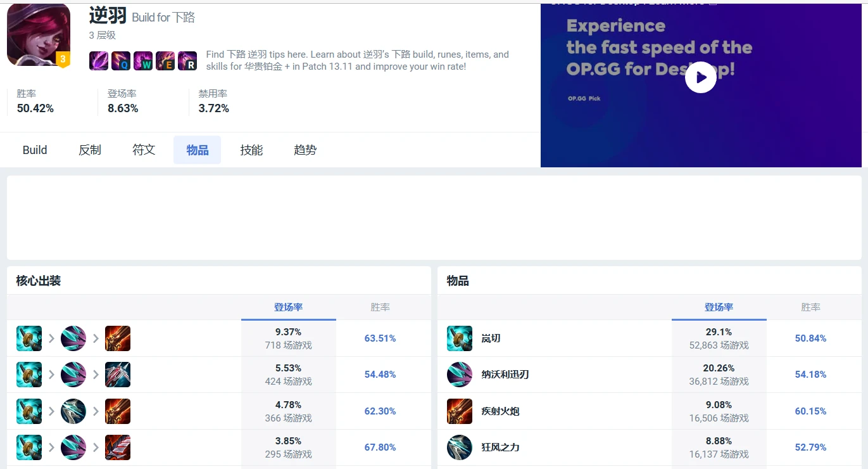Click the 424 场游戏 cell
The height and width of the screenshot is (469, 868).
pyautogui.click(x=289, y=382)
